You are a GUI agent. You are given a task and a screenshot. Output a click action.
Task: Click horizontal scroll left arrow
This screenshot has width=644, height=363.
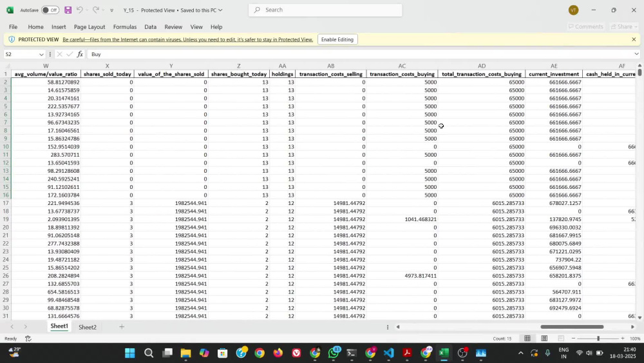(397, 327)
